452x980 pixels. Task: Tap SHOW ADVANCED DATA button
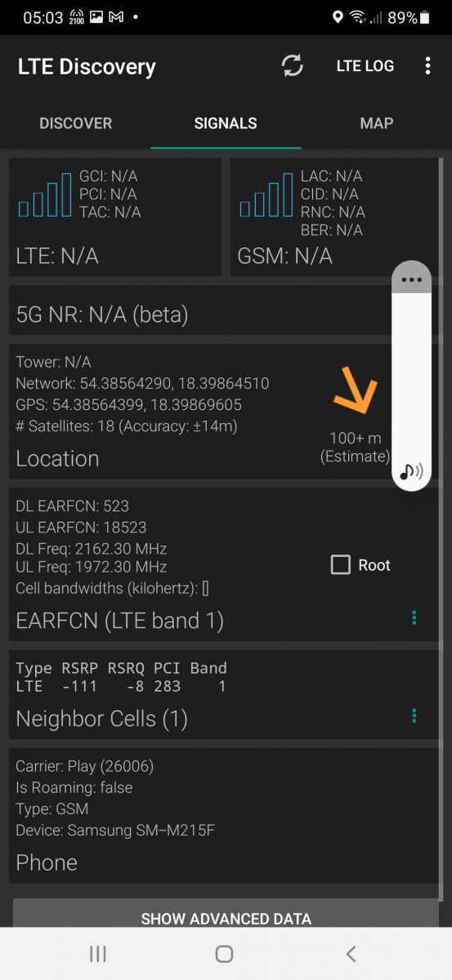[x=226, y=916]
